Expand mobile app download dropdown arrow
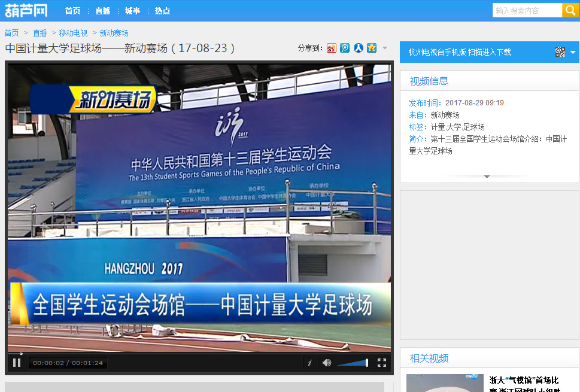The width and height of the screenshot is (580, 392). click(573, 53)
